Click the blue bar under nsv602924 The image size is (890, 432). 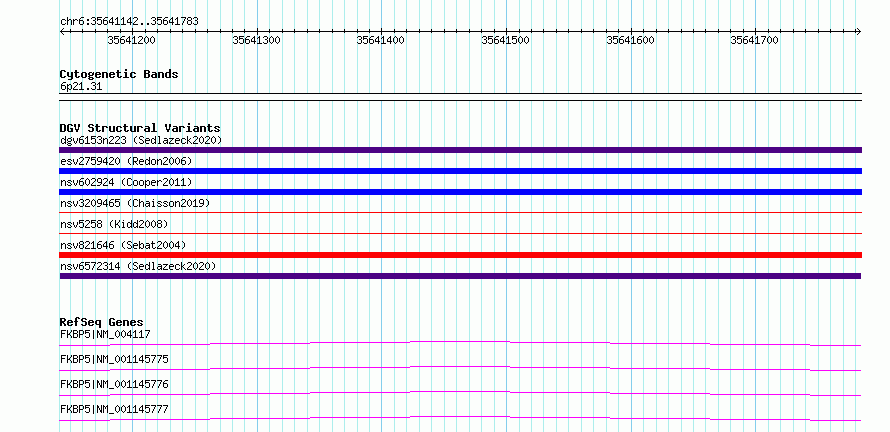pos(461,192)
